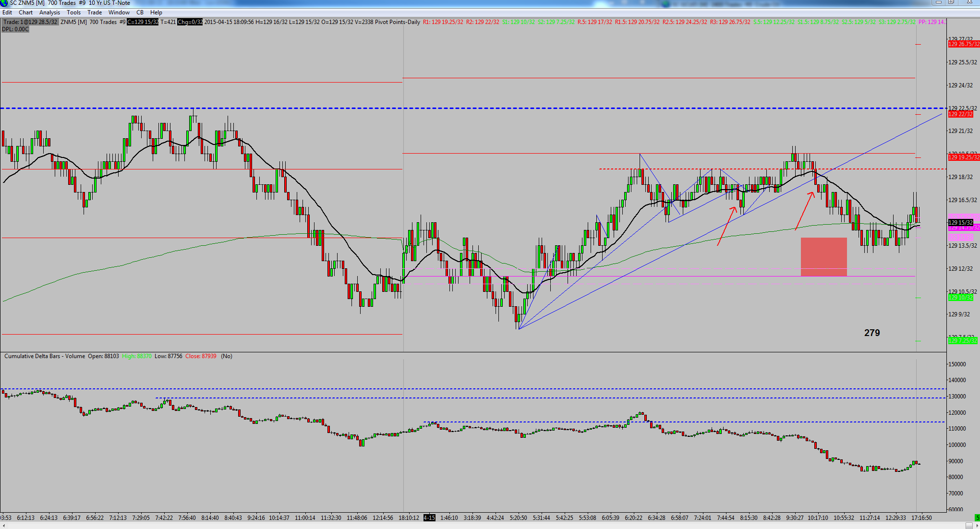Click the 'R1.5: 129 20.75/32' pivot value
Image resolution: width=980 pixels, height=529 pixels.
coord(638,22)
